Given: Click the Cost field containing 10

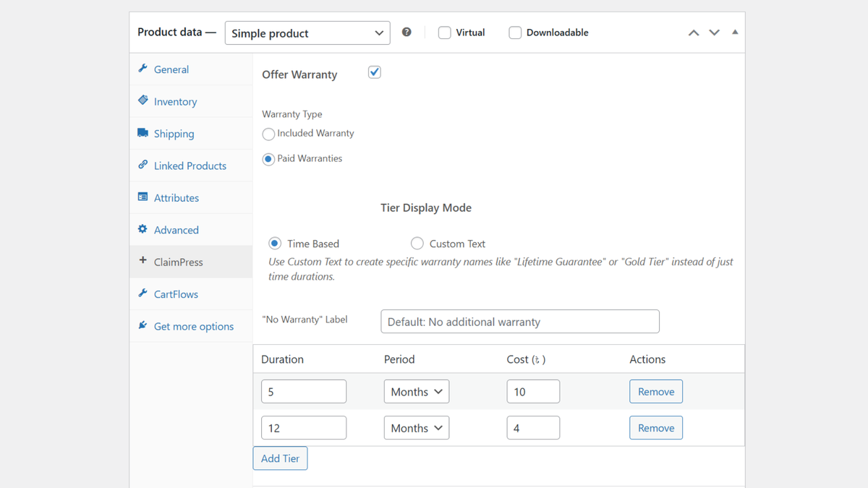Looking at the screenshot, I should pos(533,392).
